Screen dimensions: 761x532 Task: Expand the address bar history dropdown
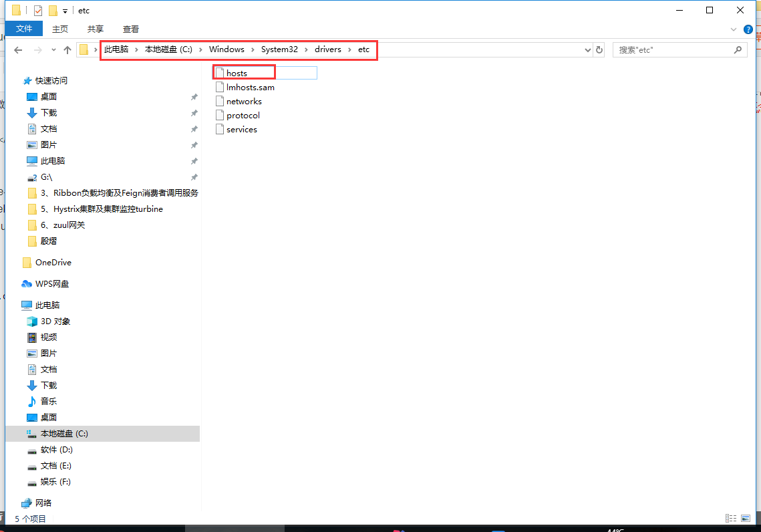(x=588, y=50)
